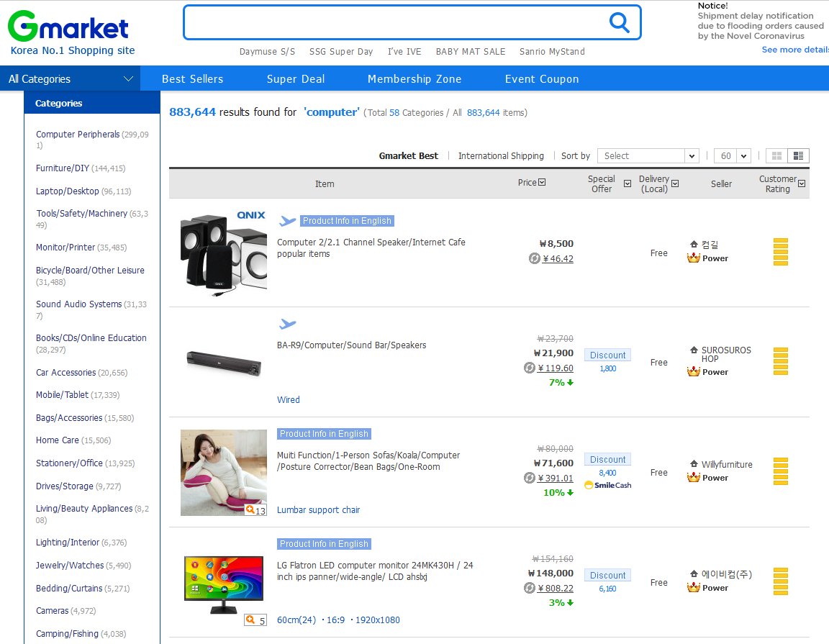Open Computer Peripherals category

(x=78, y=135)
